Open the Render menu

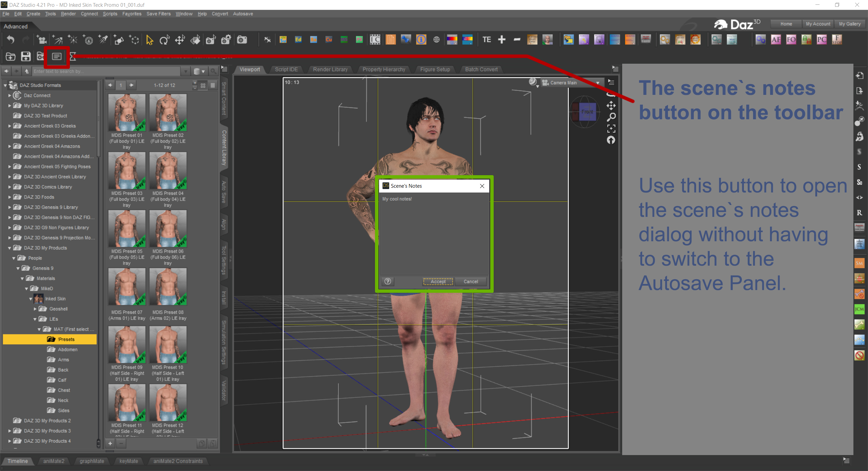tap(68, 14)
